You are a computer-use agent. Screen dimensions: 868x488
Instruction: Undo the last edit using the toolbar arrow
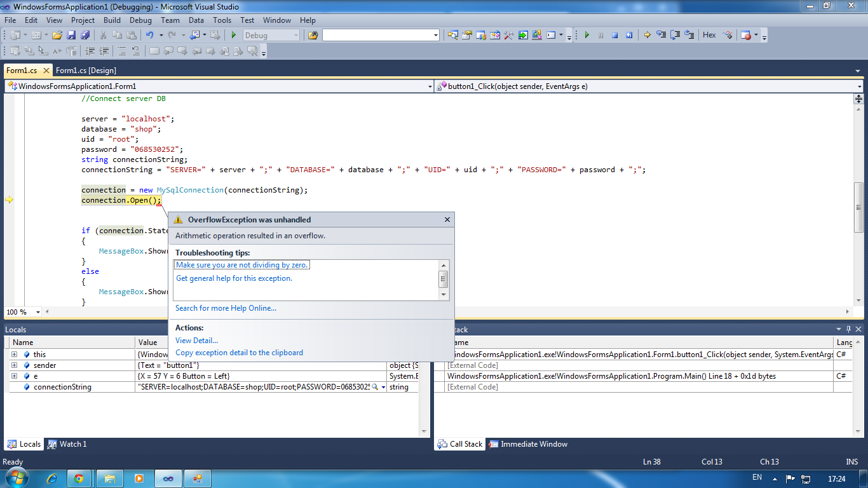click(150, 35)
